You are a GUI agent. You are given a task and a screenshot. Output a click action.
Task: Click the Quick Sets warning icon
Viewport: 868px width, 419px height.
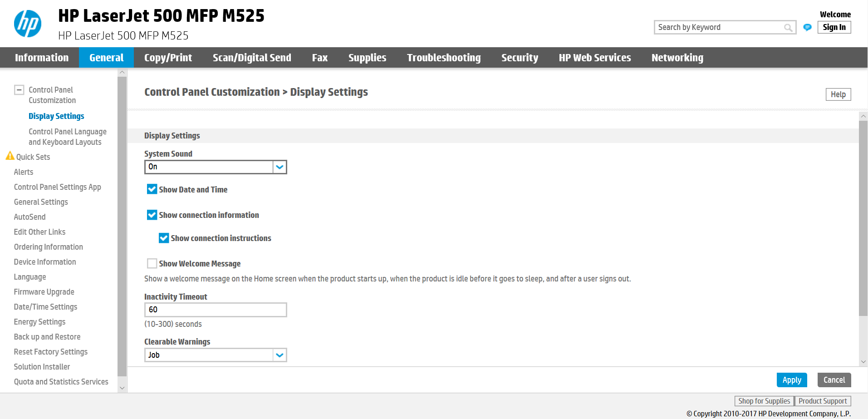coord(10,156)
